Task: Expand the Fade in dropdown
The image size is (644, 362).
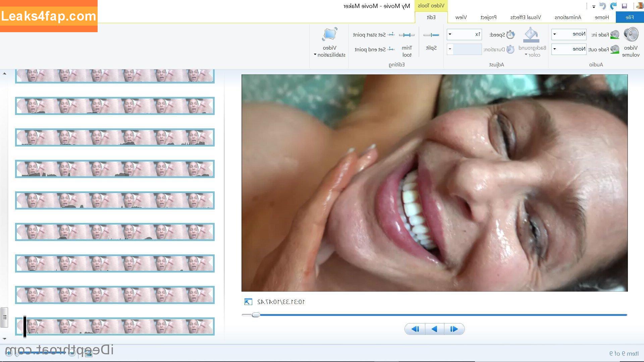Action: 555,34
